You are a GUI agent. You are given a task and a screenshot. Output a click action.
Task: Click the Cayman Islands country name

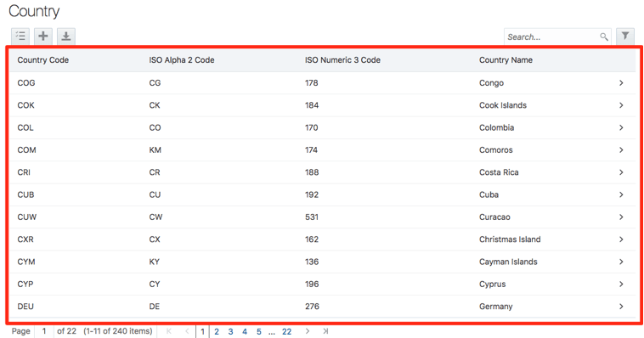(x=508, y=262)
